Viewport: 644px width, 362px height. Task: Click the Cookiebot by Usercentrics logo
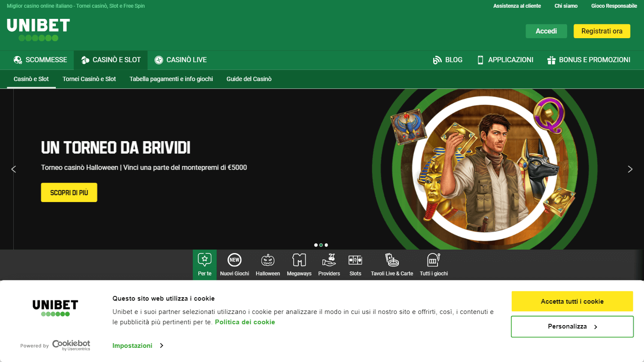point(71,345)
